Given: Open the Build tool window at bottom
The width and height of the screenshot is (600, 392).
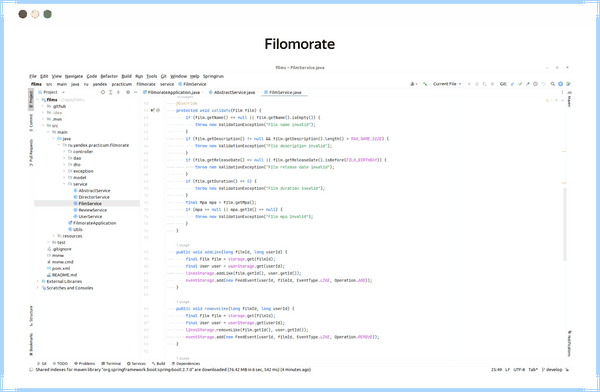Looking at the screenshot, I should pyautogui.click(x=158, y=363).
